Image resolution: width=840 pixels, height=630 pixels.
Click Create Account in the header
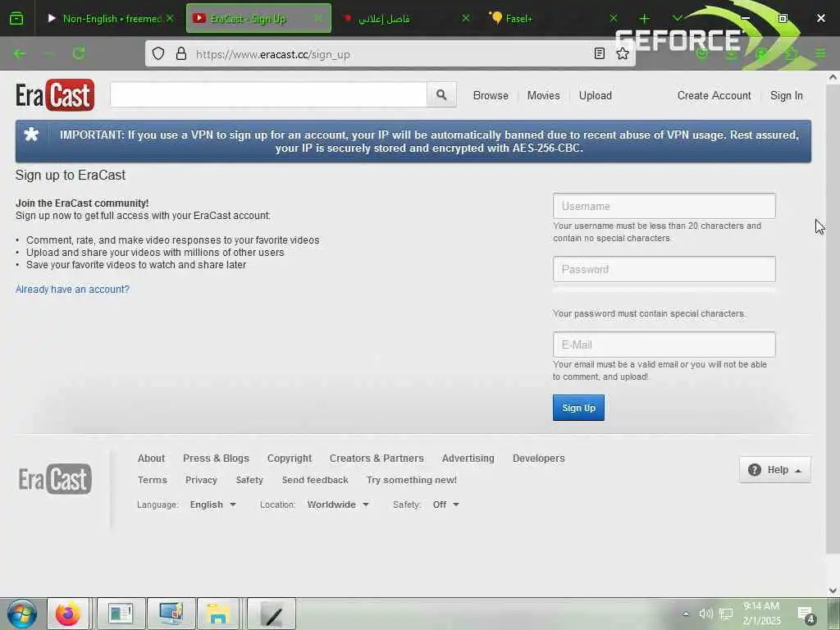tap(714, 95)
